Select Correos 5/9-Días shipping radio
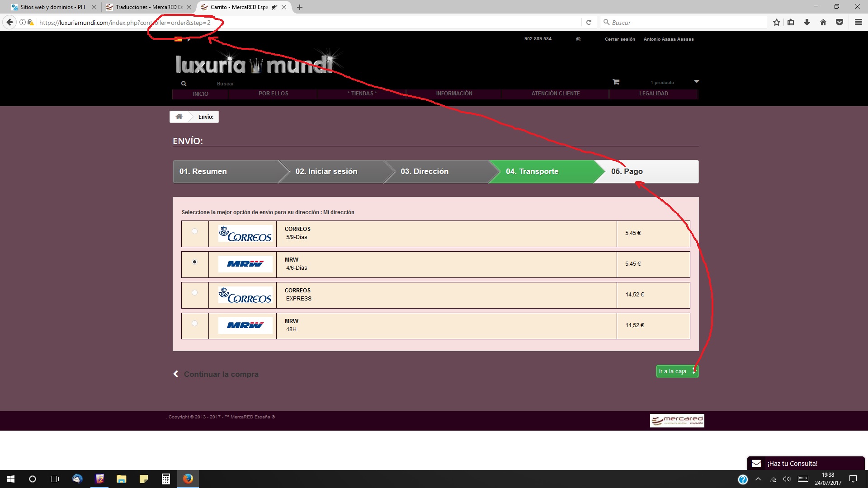Viewport: 868px width, 488px height. tap(194, 231)
